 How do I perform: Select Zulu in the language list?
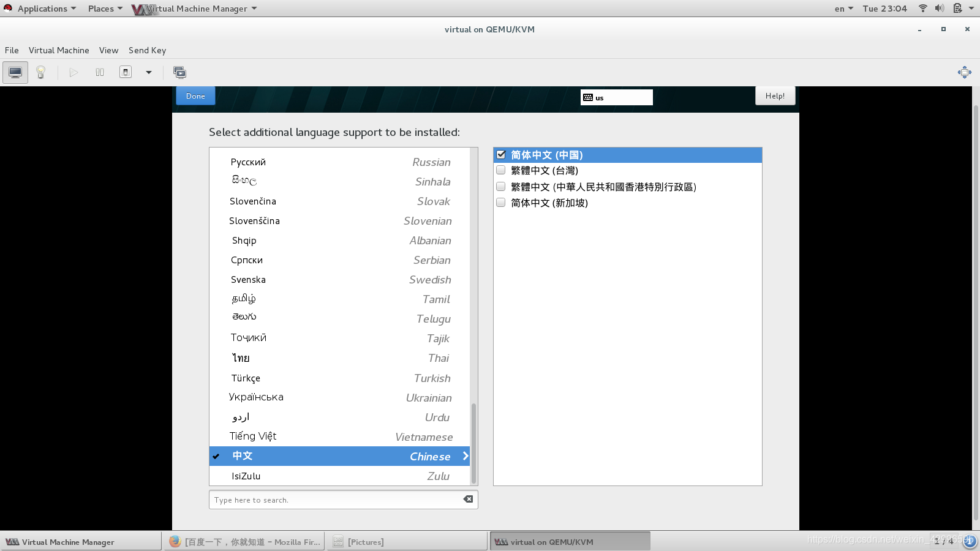click(339, 476)
